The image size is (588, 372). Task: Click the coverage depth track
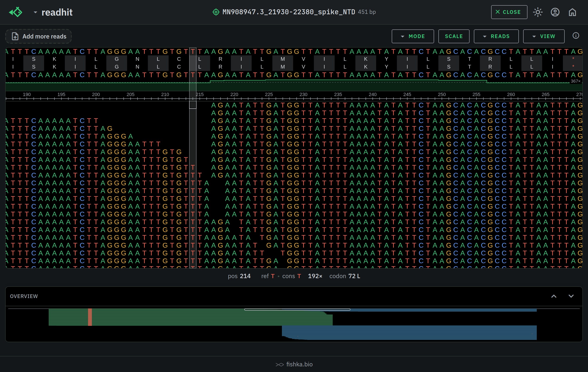point(294,85)
